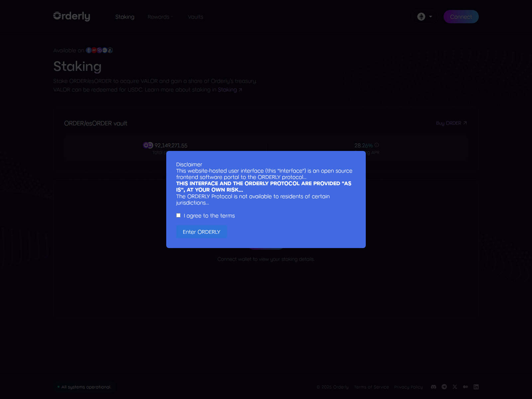The image size is (532, 399).
Task: Click the Connect wallet button
Action: pos(461,17)
